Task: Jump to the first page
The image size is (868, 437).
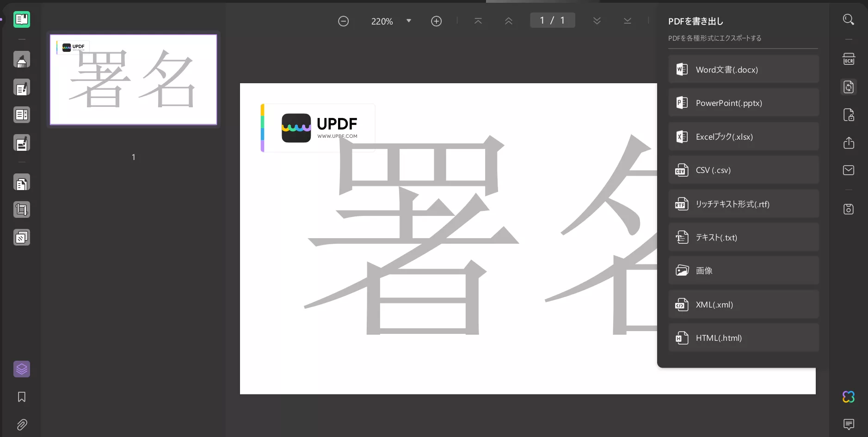Action: [478, 21]
